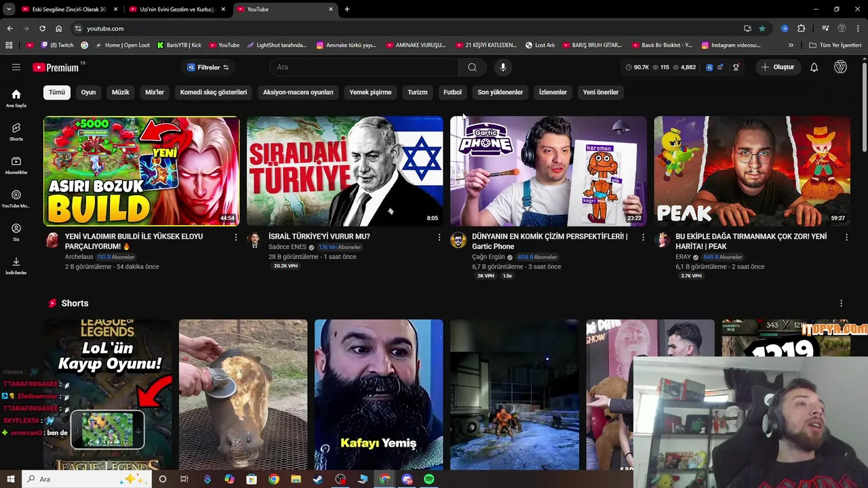
Task: Click the Windows Start button
Action: 10,479
